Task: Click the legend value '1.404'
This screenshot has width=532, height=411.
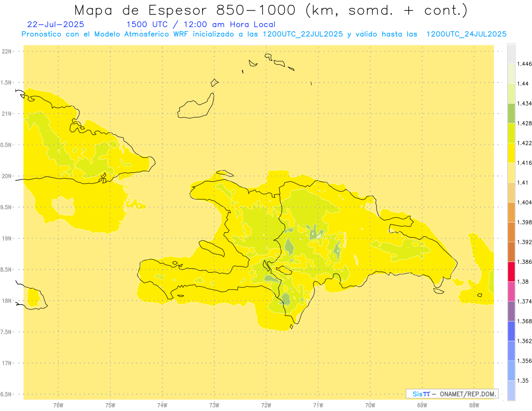Action: click(524, 202)
